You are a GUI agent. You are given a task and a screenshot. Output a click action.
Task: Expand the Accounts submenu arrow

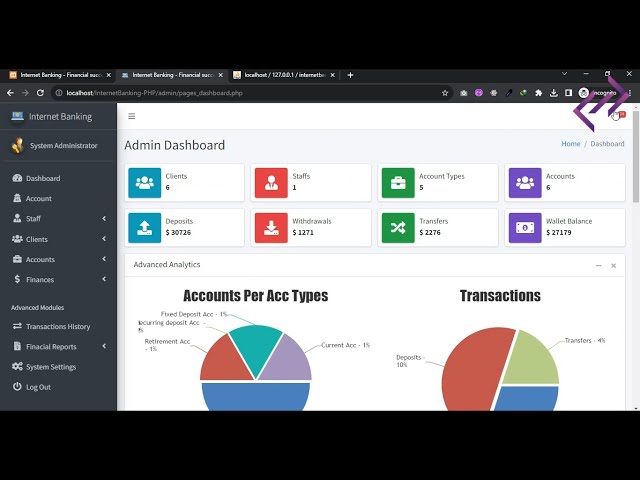coord(104,259)
